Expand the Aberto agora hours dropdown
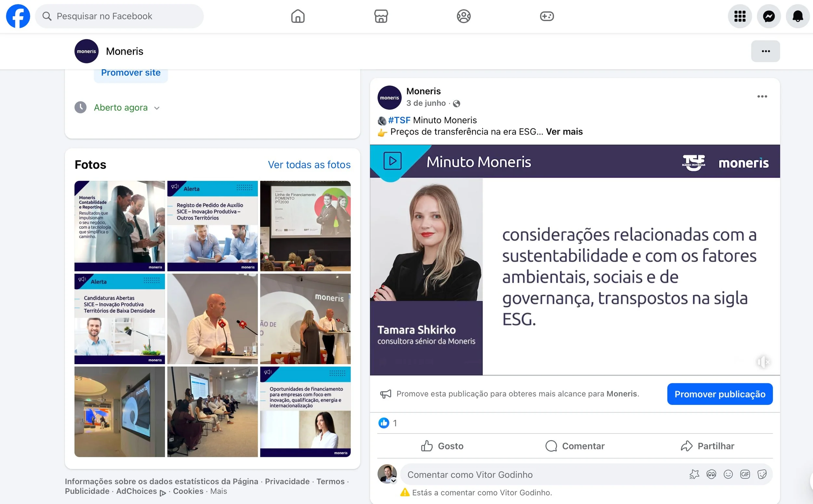 [x=157, y=108]
